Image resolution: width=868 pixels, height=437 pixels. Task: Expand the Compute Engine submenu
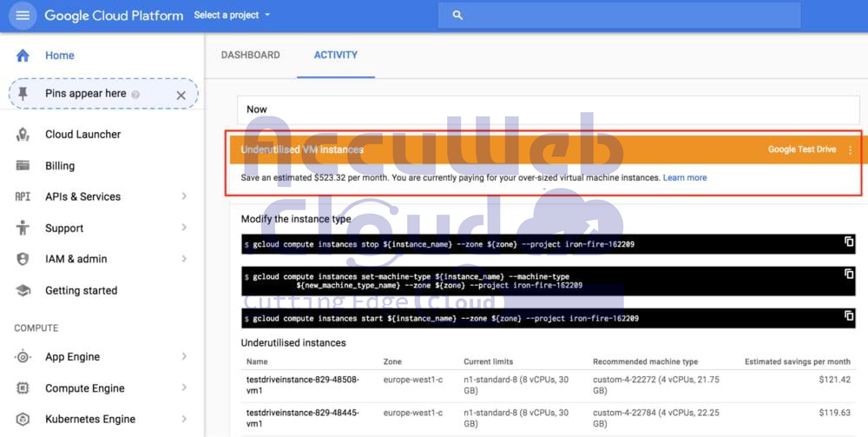click(184, 388)
